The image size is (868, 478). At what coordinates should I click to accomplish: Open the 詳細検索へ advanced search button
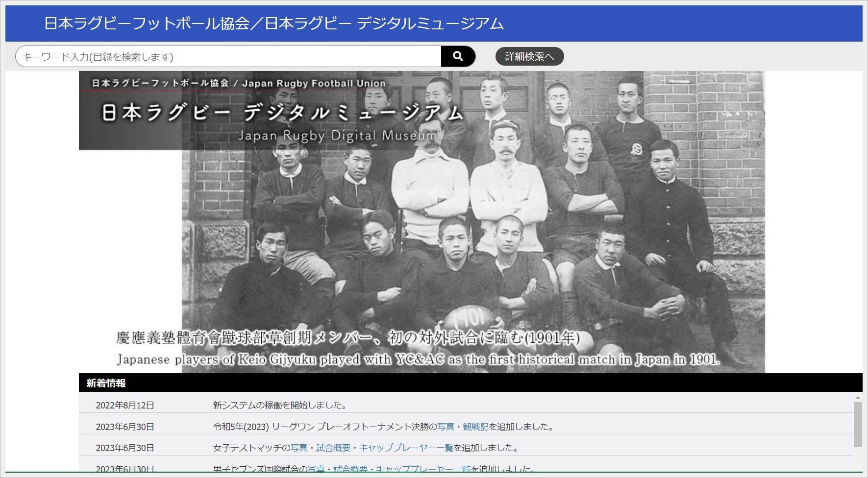[529, 56]
